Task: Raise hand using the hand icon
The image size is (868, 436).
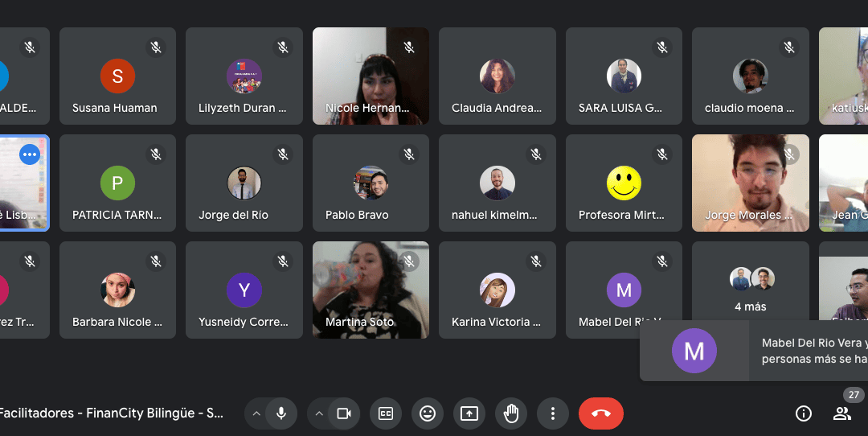Action: (x=511, y=413)
